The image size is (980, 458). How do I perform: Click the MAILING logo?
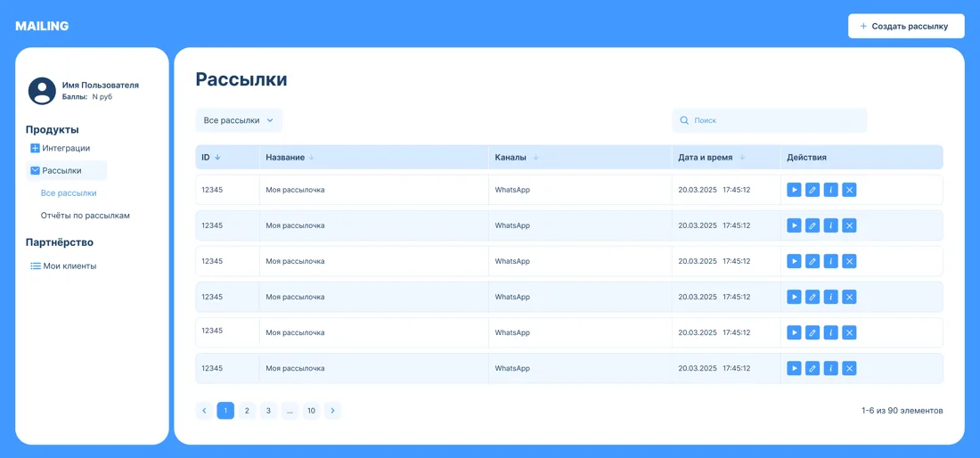click(42, 26)
